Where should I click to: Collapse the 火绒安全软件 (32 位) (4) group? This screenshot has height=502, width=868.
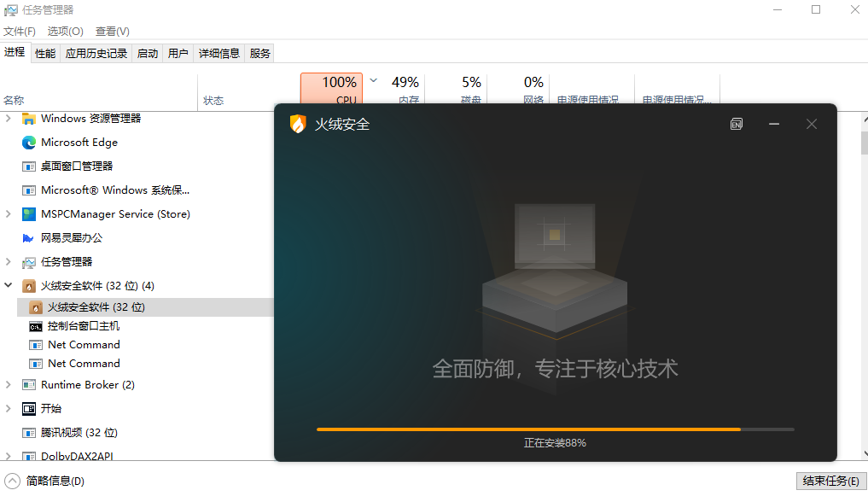[9, 285]
